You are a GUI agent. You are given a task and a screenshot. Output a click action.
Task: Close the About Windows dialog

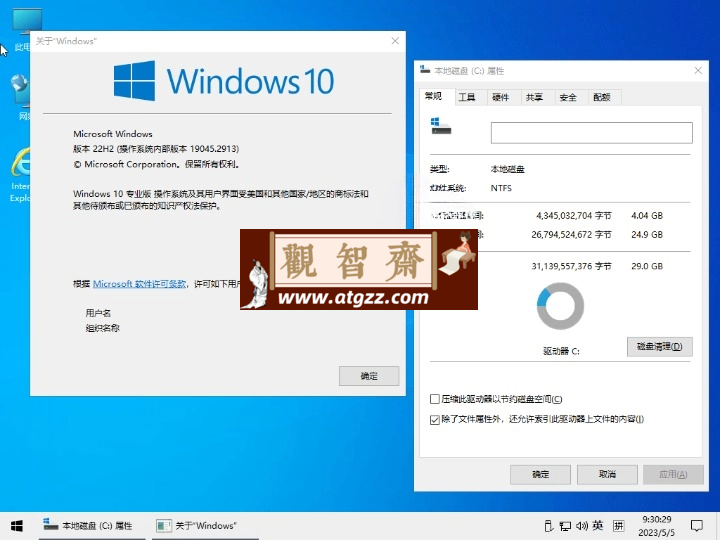(x=395, y=41)
